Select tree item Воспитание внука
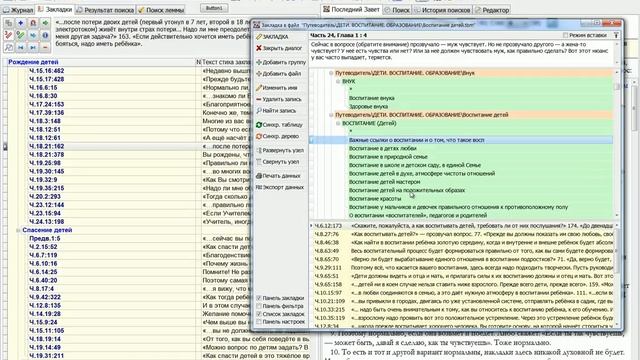This screenshot has width=640, height=360. (371, 98)
